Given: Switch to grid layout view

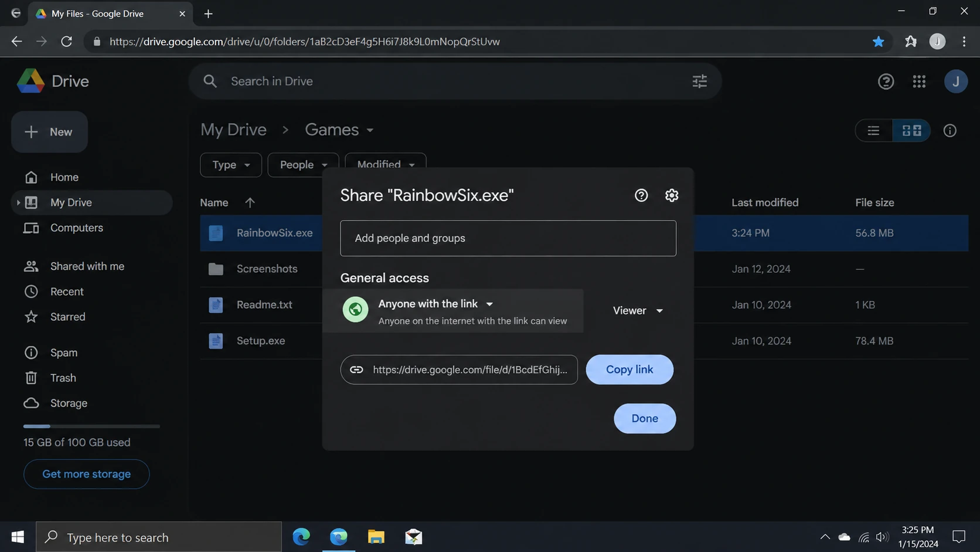Looking at the screenshot, I should pyautogui.click(x=911, y=131).
